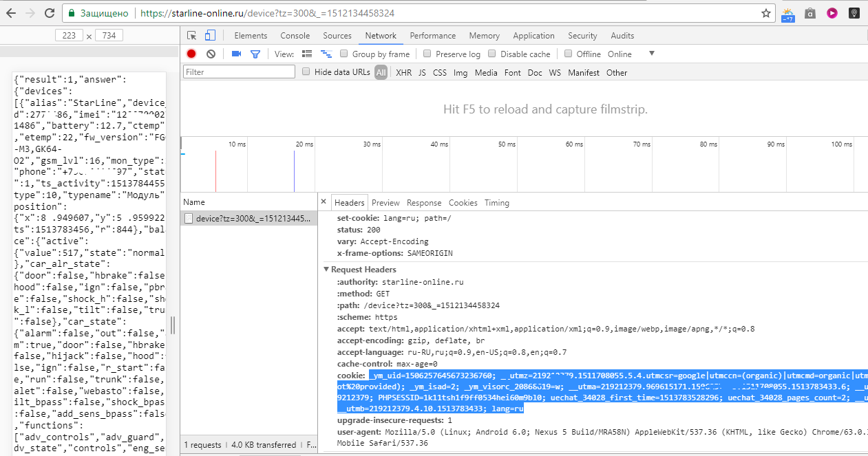Clear the network log
Screen dimensions: 868x456
click(x=211, y=54)
